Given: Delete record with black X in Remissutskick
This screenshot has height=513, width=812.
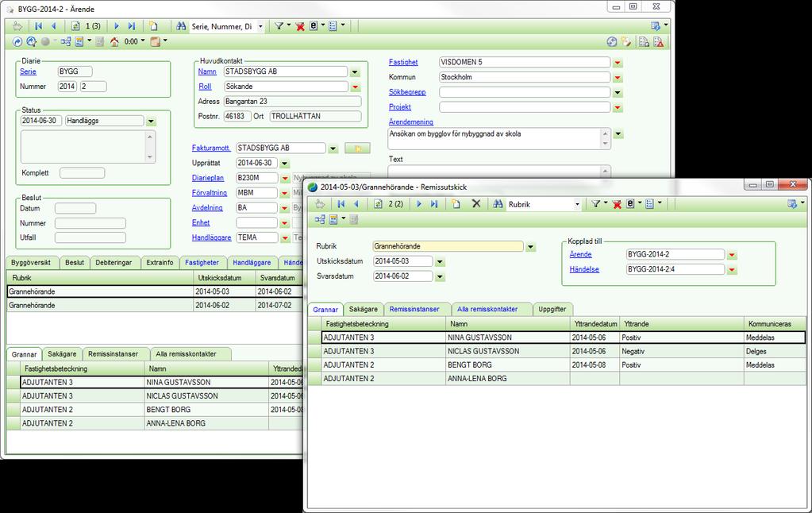Looking at the screenshot, I should pyautogui.click(x=476, y=203).
